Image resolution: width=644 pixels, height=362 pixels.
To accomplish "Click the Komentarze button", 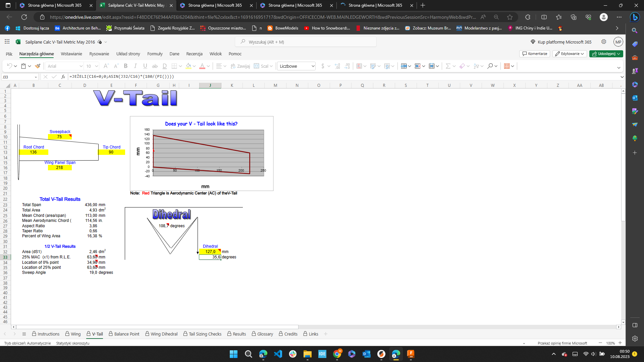I will tap(535, 54).
